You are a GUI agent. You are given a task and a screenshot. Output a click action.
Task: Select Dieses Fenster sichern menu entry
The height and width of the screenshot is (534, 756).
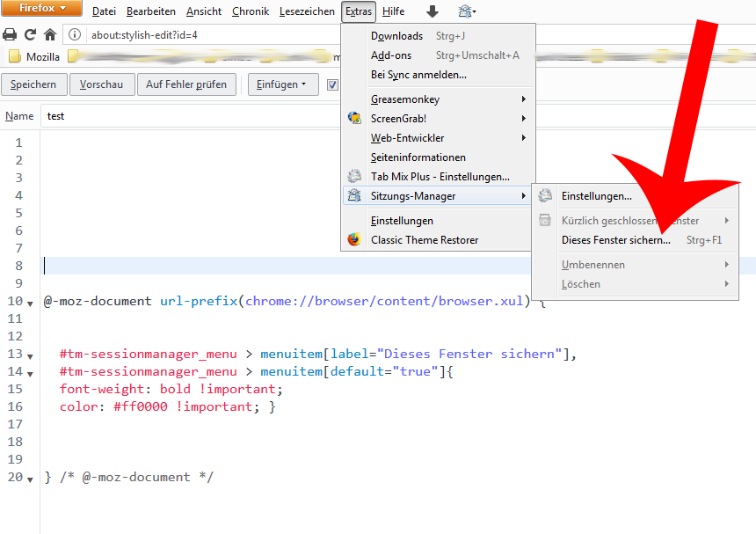coord(615,240)
